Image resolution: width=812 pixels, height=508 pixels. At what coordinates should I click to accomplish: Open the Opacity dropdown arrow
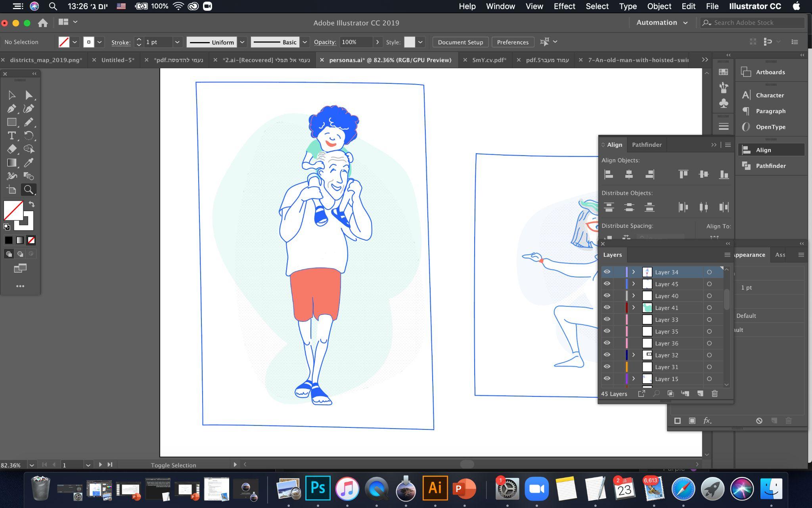click(377, 42)
